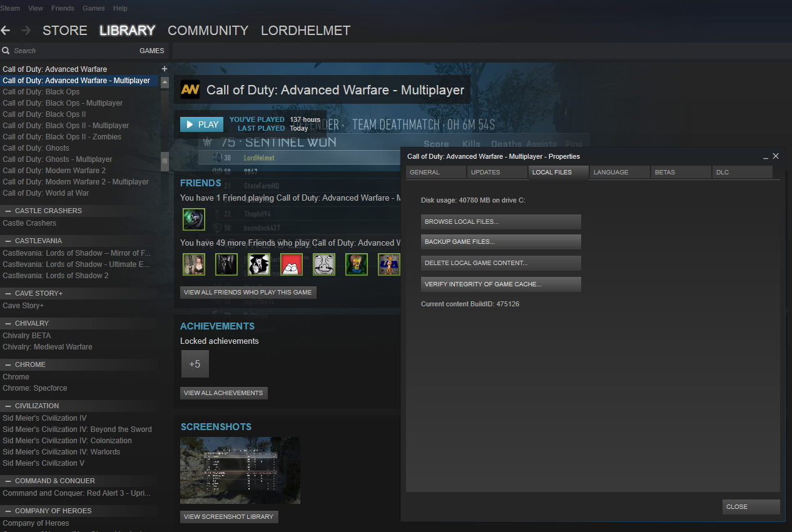792x532 pixels.
Task: Open the Games menu
Action: [x=94, y=8]
